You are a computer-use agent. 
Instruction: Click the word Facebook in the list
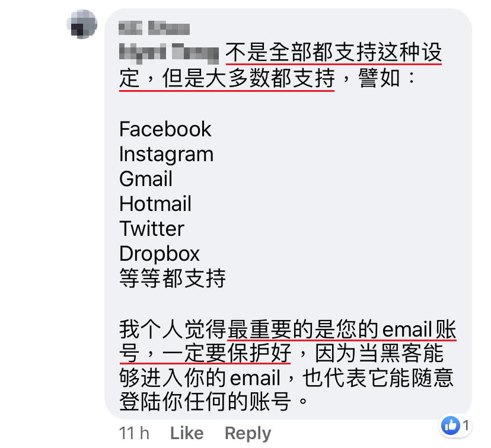[165, 129]
